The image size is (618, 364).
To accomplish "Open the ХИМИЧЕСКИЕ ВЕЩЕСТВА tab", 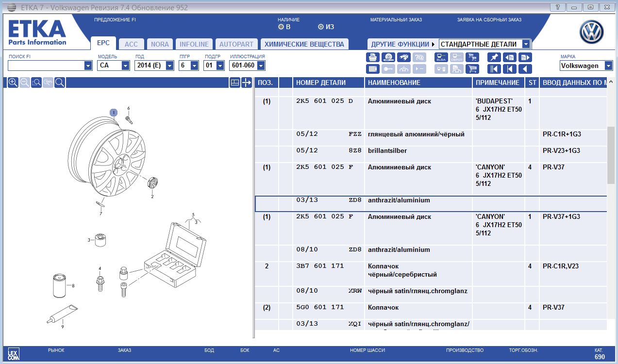I will click(304, 44).
